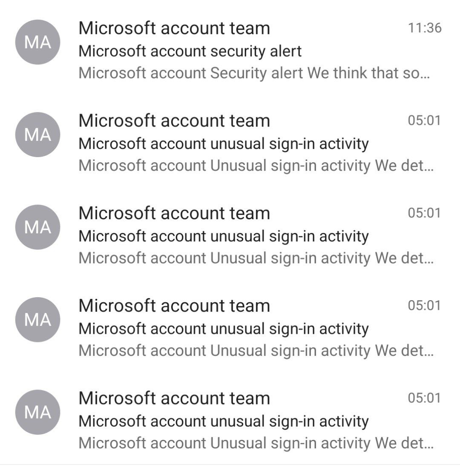This screenshot has height=476, width=460.
Task: Open the second unusual sign-in activity subject
Action: (x=224, y=236)
